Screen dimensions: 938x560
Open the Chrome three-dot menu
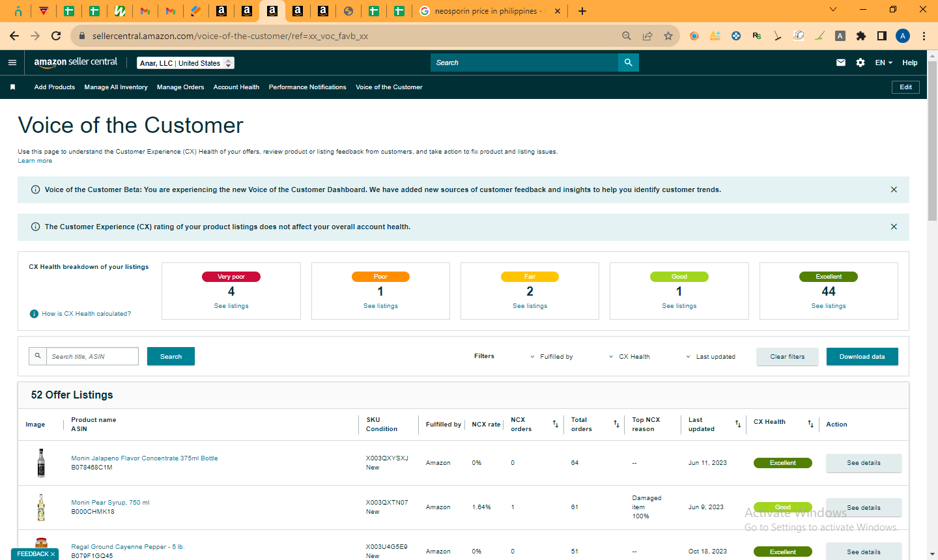click(x=924, y=36)
